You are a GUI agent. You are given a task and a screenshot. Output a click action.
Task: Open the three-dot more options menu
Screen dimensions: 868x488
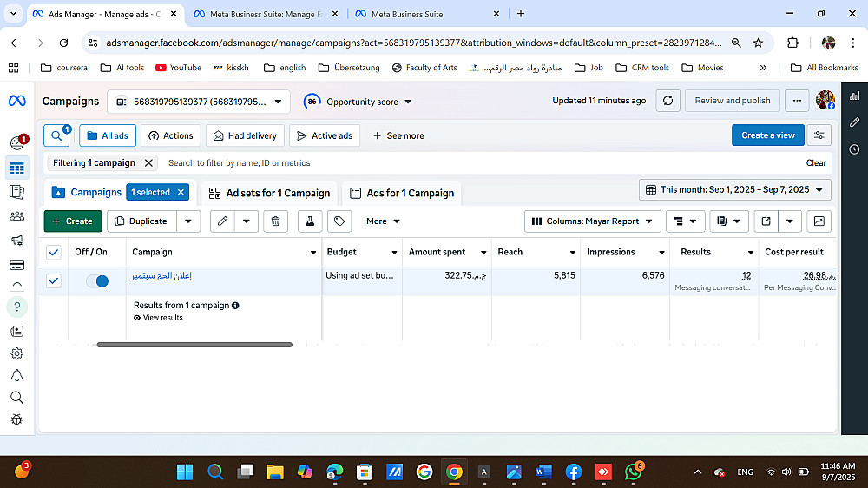tap(797, 101)
